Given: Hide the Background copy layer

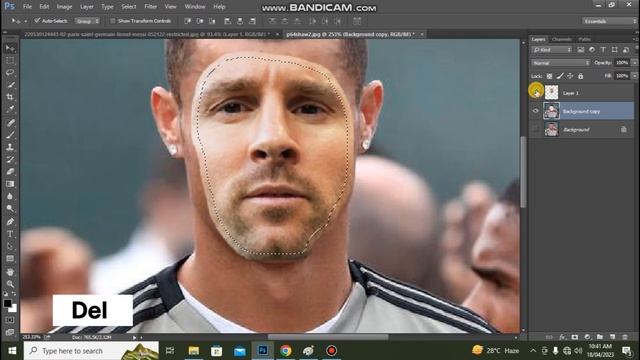Looking at the screenshot, I should pos(536,111).
